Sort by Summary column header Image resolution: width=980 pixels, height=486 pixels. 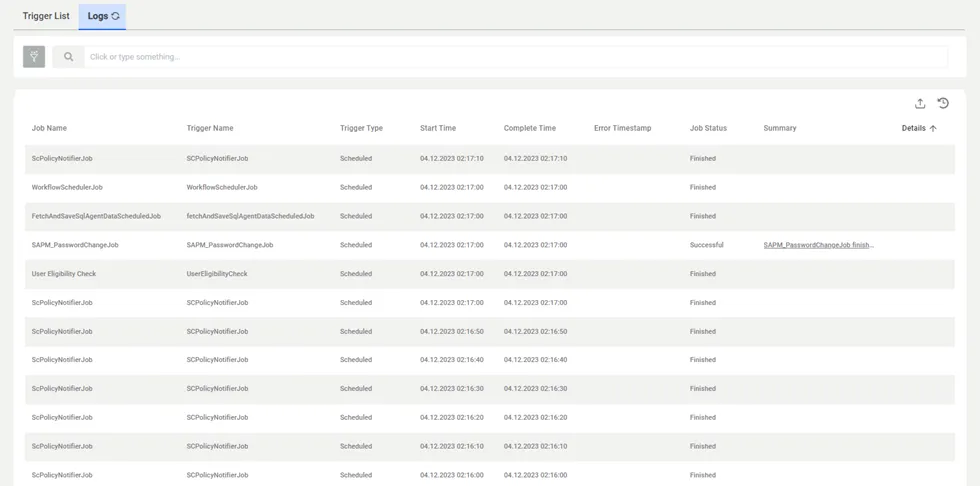point(780,128)
